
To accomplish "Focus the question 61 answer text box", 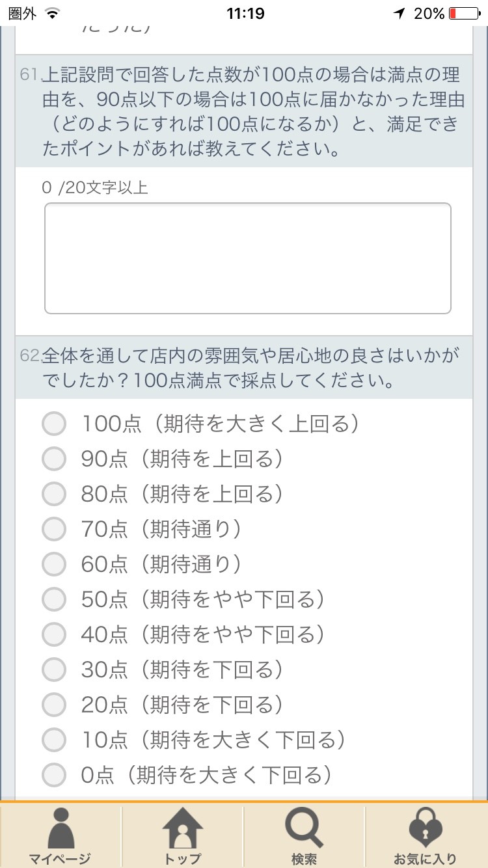I will 248,258.
